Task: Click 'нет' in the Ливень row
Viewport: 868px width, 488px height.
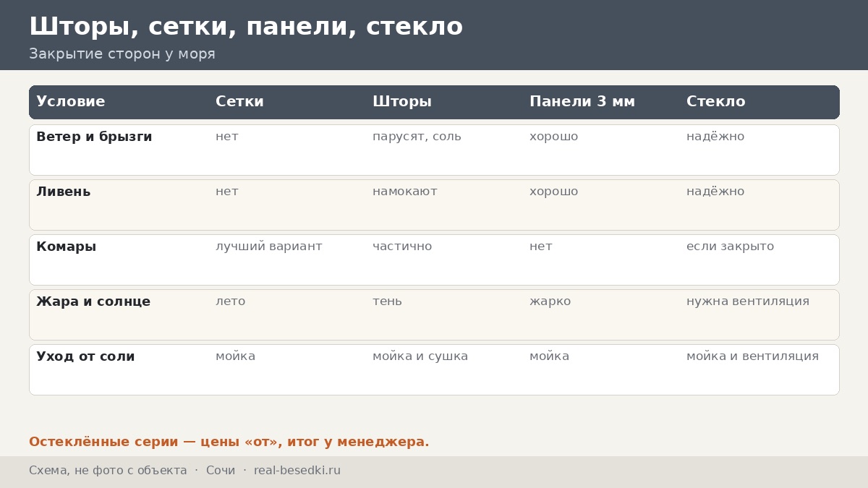Action: [x=227, y=192]
